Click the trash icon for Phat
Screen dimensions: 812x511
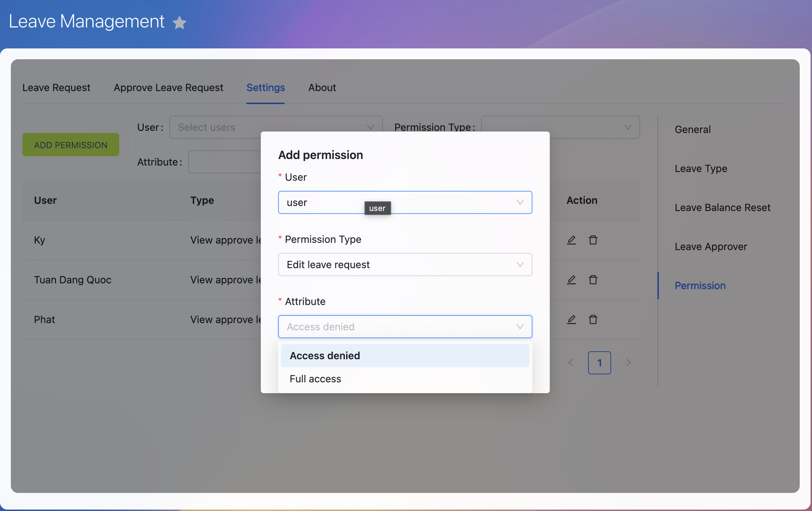(593, 319)
